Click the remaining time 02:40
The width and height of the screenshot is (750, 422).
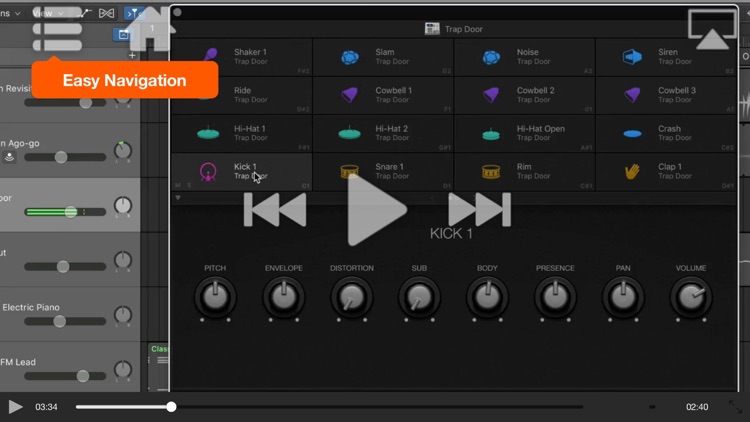click(x=697, y=407)
